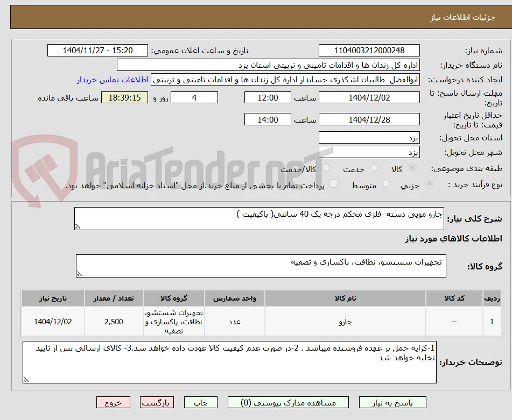Click the quantity cell 2,500
512x420 pixels.
click(114, 322)
